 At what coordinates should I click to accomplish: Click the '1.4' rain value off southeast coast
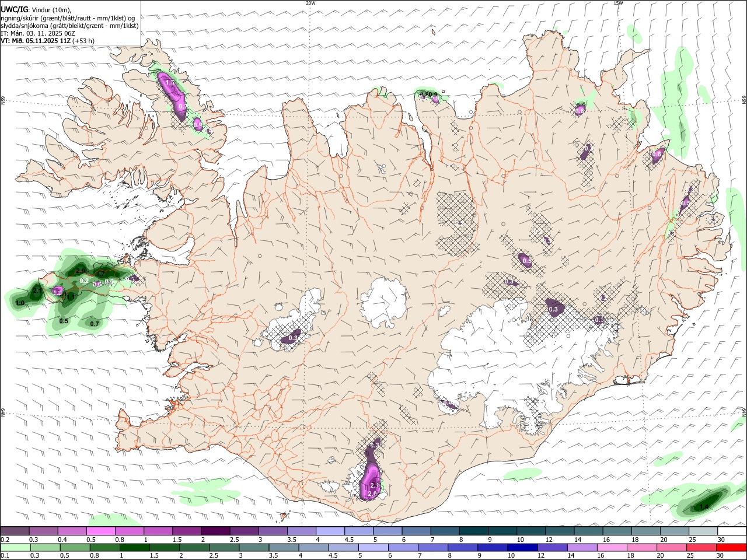click(x=704, y=506)
